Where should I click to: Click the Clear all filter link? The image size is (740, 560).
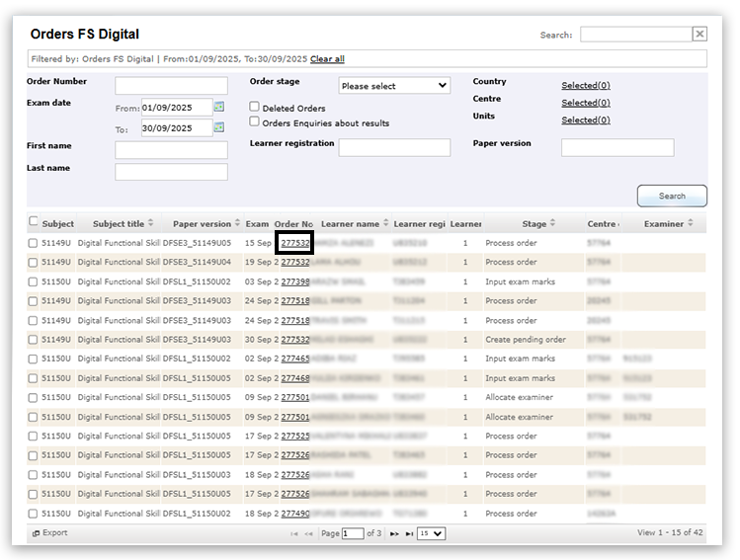pos(327,59)
